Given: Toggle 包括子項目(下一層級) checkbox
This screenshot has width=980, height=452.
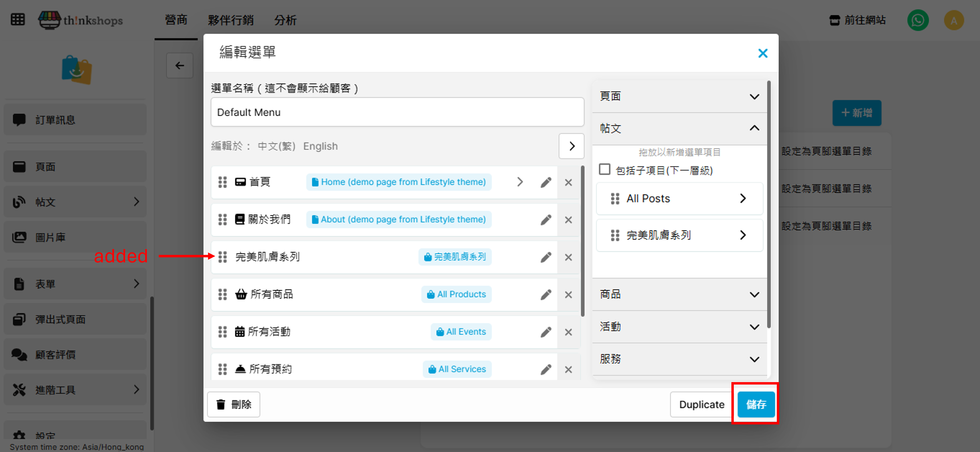Looking at the screenshot, I should tap(604, 170).
